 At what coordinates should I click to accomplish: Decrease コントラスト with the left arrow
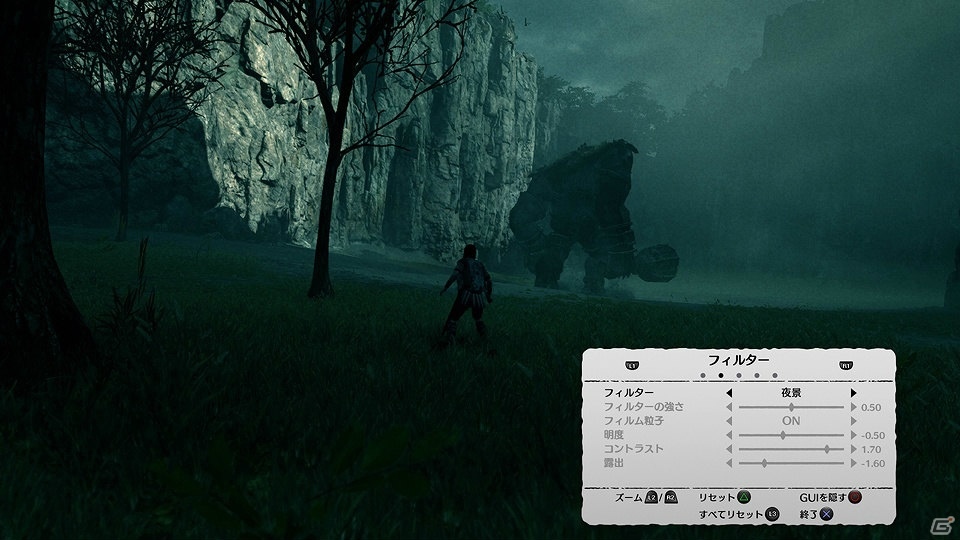[729, 449]
